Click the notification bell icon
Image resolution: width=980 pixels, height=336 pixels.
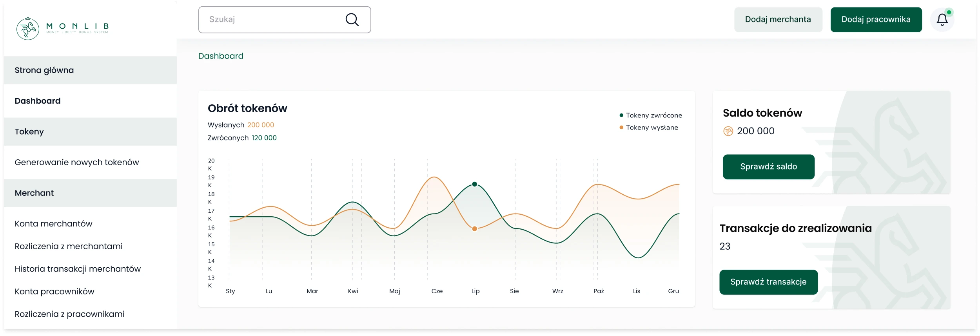coord(942,20)
